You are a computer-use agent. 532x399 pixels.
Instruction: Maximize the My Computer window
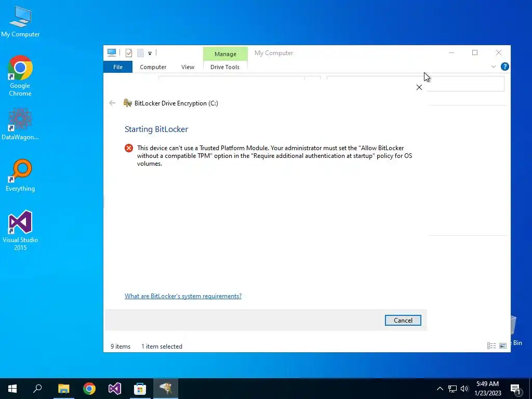475,52
